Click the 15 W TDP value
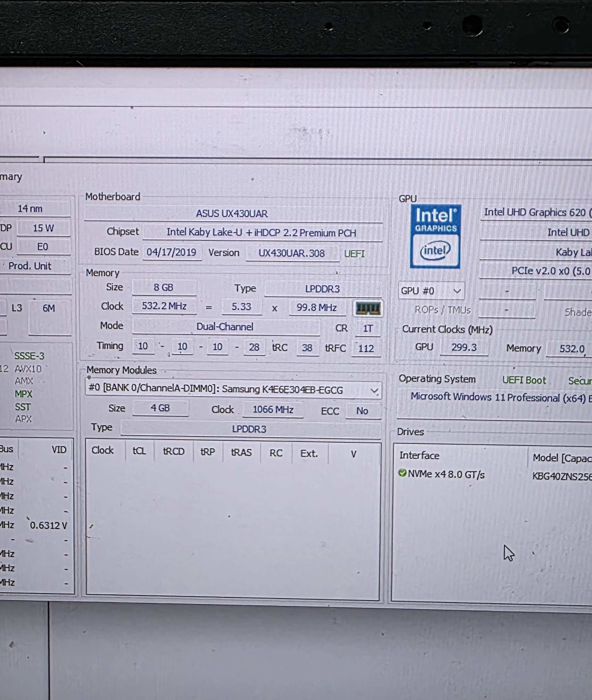 click(43, 228)
